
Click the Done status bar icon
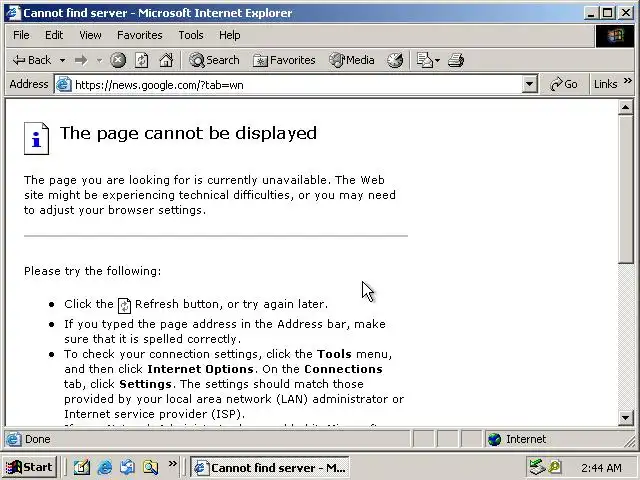tap(13, 439)
